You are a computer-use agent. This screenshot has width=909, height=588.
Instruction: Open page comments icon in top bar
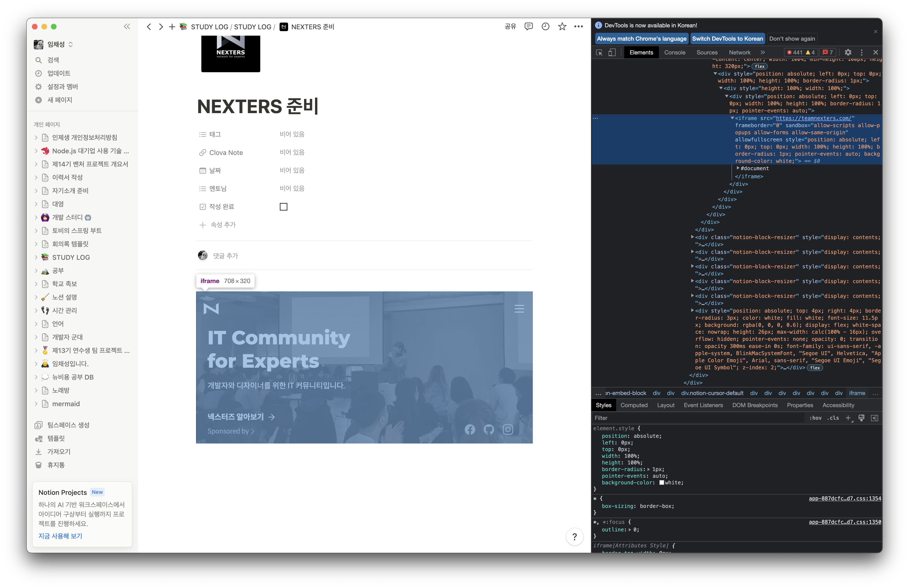tap(528, 26)
